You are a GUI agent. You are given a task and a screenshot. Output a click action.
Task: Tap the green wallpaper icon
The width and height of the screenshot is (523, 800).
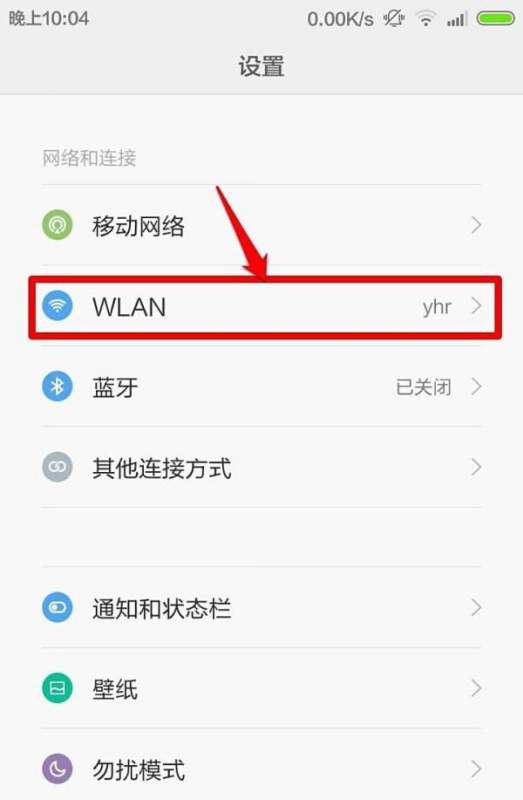click(x=57, y=688)
